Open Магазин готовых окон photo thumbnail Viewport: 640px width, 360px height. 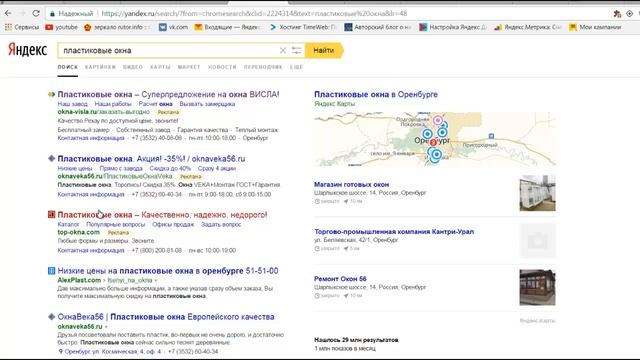pos(537,193)
